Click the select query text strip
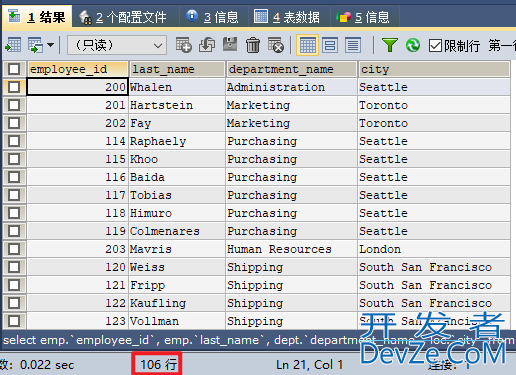516x375 pixels. pos(258,340)
